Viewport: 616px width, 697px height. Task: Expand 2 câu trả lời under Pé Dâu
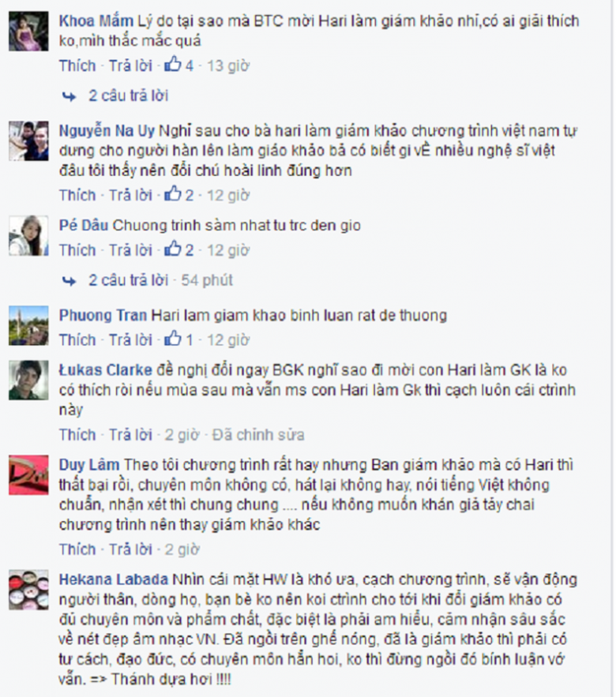(x=128, y=280)
